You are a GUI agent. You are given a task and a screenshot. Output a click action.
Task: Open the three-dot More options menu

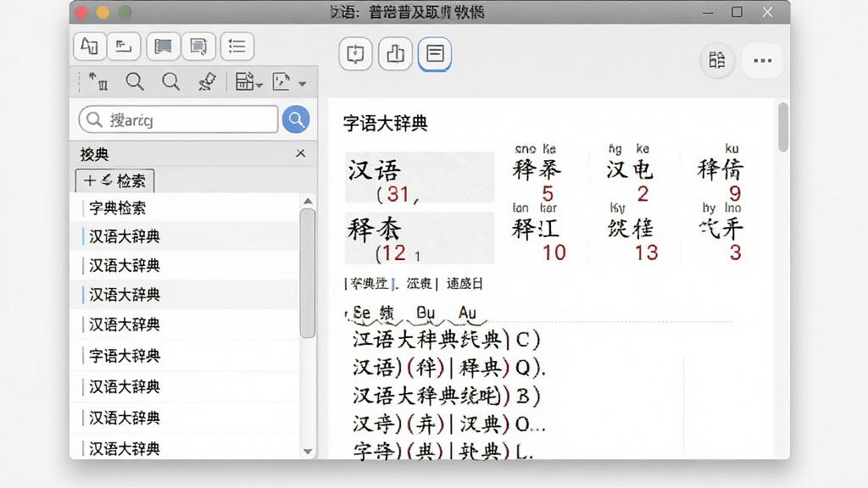click(762, 60)
